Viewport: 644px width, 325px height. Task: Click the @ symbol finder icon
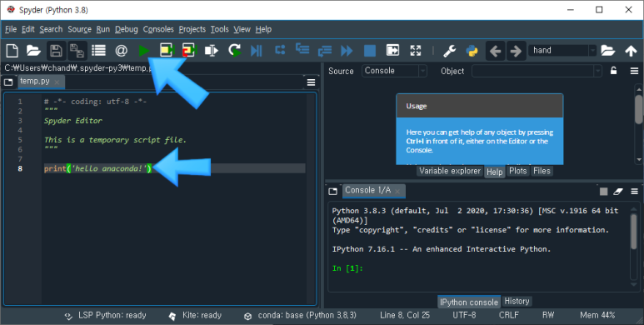pos(121,51)
